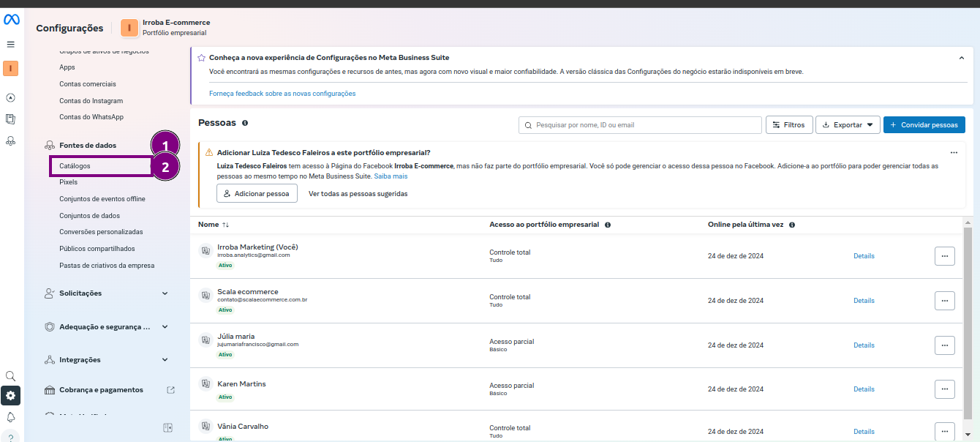This screenshot has width=980, height=442.
Task: Click the Meta logo icon
Action: pos(11,20)
